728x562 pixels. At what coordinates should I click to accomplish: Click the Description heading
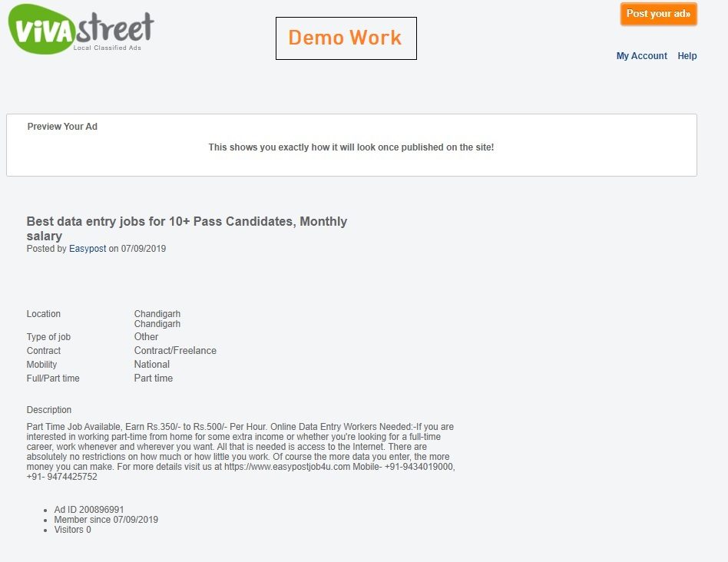(48, 410)
